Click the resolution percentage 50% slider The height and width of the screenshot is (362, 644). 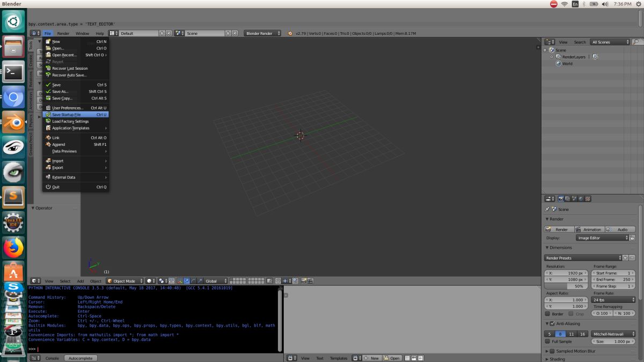tap(567, 286)
